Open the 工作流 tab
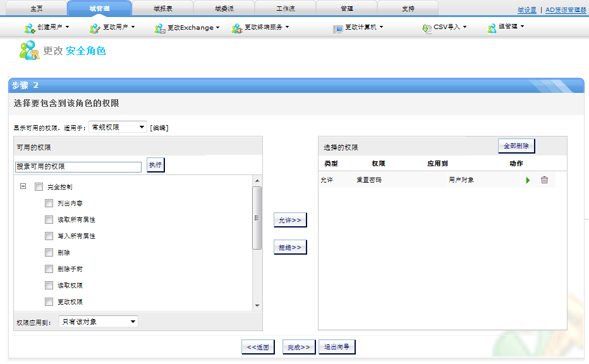Screen dimensions: 589x364 (286, 8)
